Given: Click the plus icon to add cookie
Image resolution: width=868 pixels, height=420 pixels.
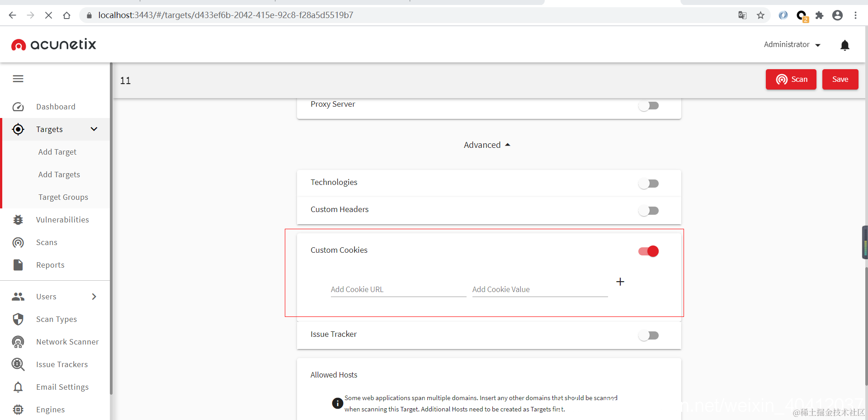Looking at the screenshot, I should coord(620,282).
